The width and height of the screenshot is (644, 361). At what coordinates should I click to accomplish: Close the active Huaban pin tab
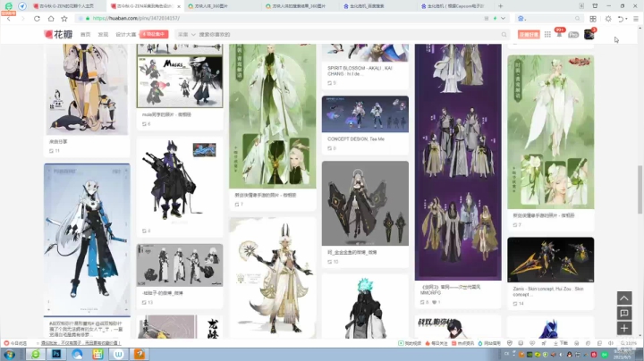pos(179,6)
